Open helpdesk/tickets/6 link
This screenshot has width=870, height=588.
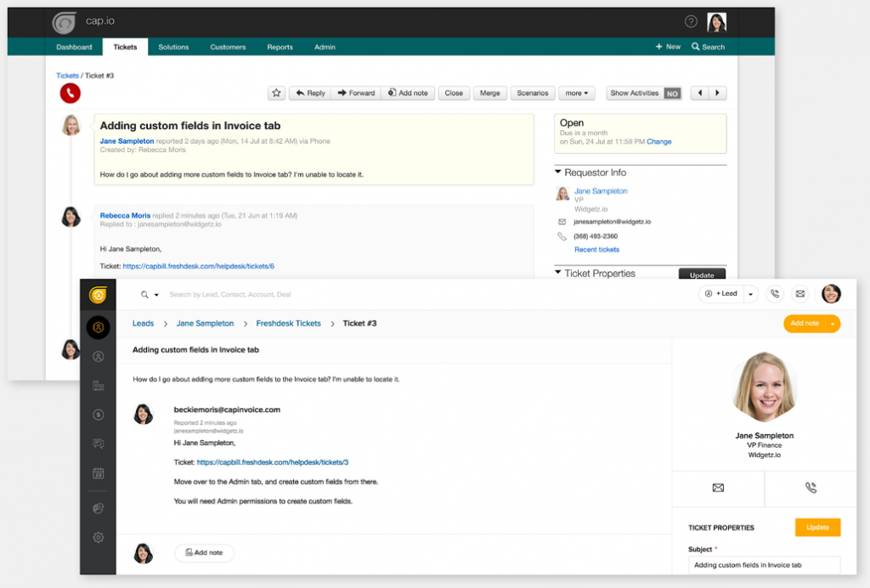pyautogui.click(x=198, y=266)
